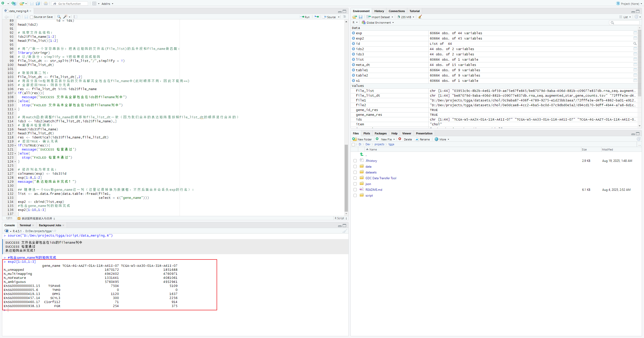Open the Tutorial tab
This screenshot has height=338, width=644.
tap(414, 11)
